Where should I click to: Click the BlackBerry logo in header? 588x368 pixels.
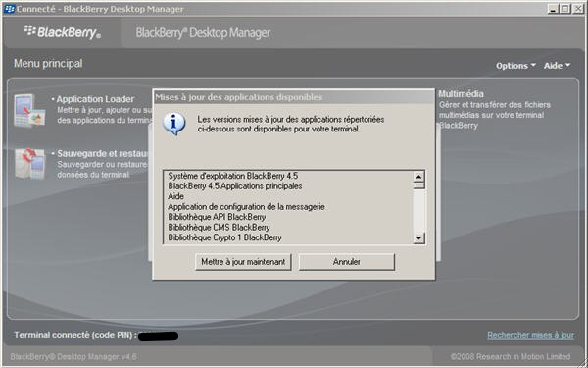tap(63, 32)
